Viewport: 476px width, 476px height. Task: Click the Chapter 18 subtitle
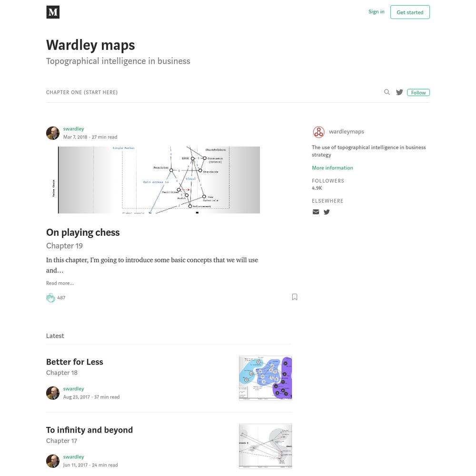pyautogui.click(x=62, y=373)
